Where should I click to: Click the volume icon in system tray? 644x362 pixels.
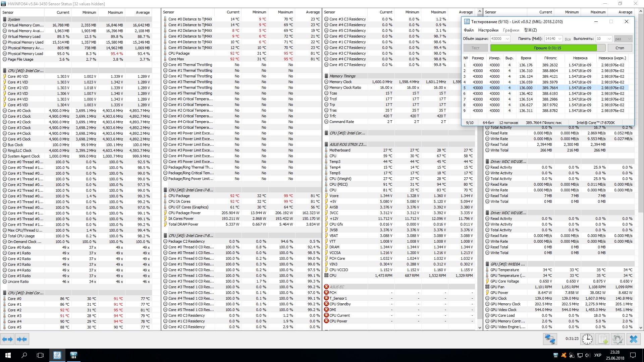(x=587, y=355)
